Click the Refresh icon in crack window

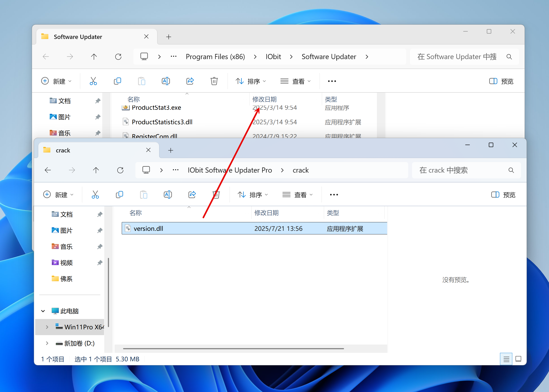(x=120, y=170)
